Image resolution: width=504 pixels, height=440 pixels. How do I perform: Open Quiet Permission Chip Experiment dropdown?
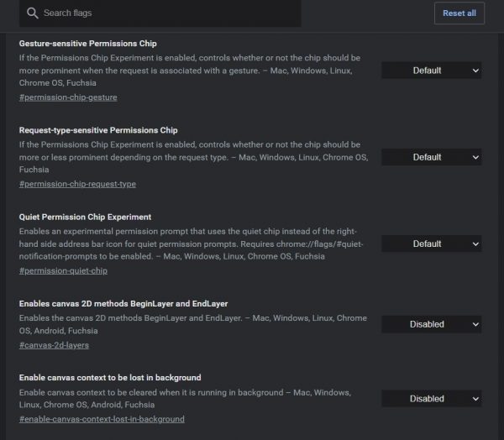pyautogui.click(x=432, y=244)
